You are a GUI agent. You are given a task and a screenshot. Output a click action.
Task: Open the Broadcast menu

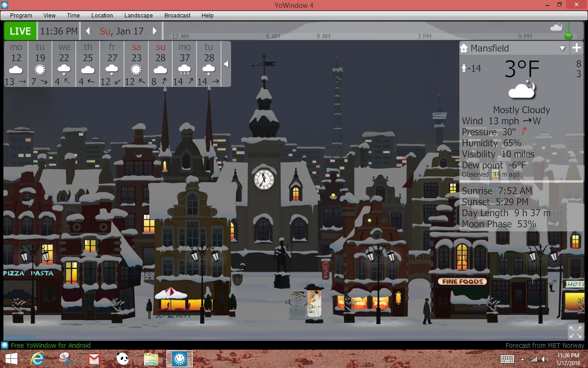tap(177, 15)
